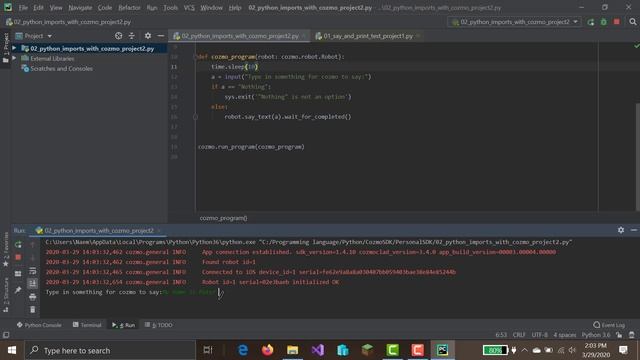This screenshot has width=640, height=360.
Task: Open the Code menu
Action: (x=104, y=8)
